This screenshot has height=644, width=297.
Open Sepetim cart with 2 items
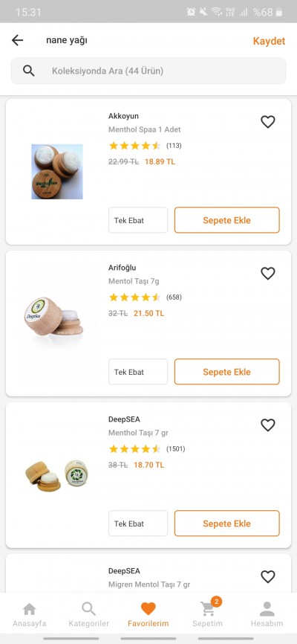point(208,614)
